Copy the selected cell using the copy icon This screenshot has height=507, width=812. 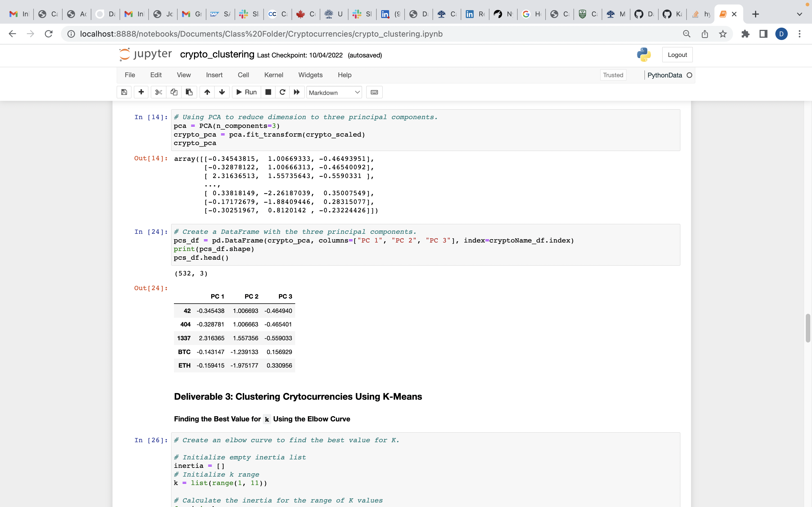click(174, 92)
